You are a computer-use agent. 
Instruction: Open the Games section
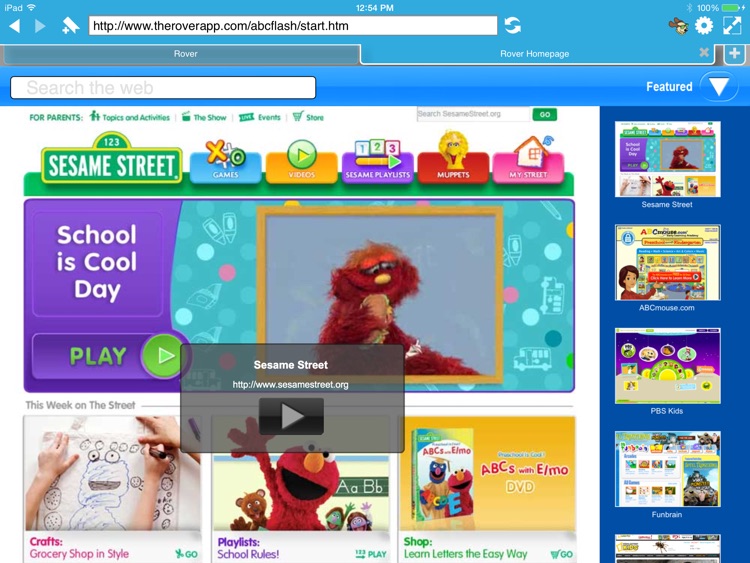[x=225, y=163]
